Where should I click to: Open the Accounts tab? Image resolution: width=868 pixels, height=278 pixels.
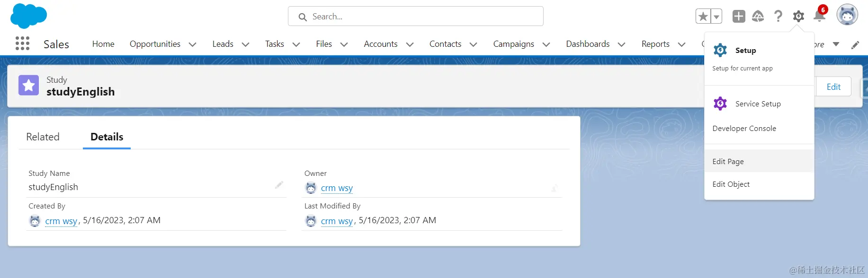[x=381, y=44]
